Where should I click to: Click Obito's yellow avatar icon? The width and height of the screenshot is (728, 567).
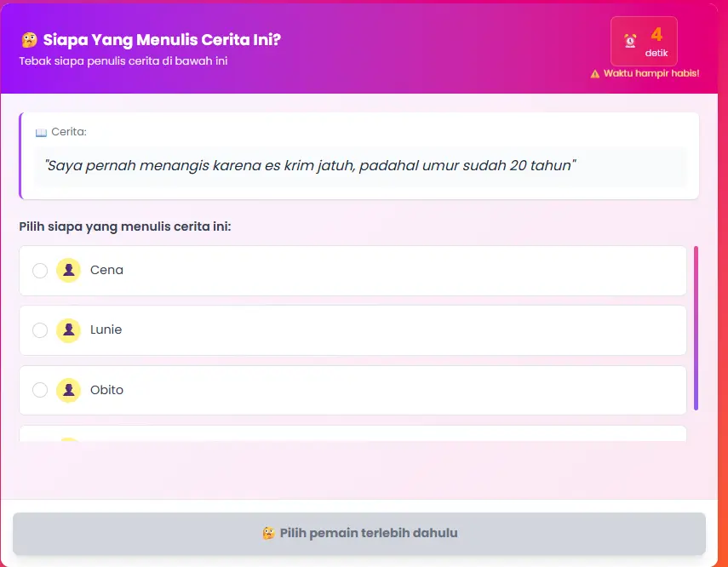[68, 390]
